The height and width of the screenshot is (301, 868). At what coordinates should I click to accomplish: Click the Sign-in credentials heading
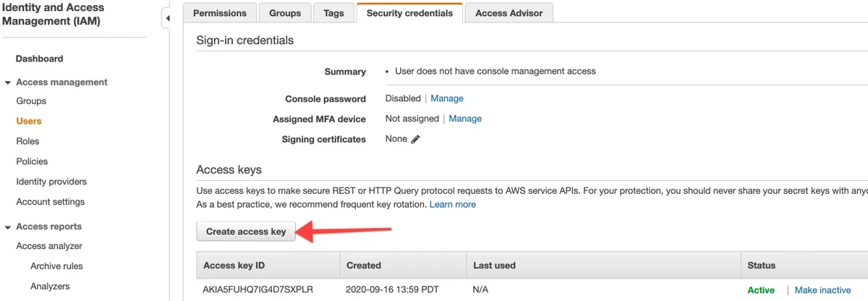(x=245, y=41)
